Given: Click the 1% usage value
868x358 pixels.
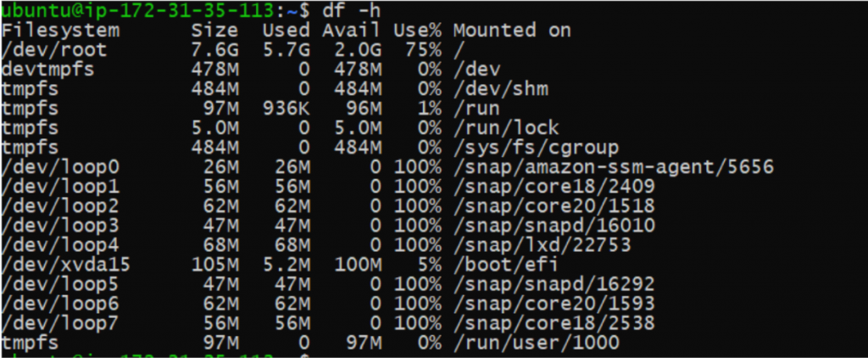Looking at the screenshot, I should pos(429,109).
